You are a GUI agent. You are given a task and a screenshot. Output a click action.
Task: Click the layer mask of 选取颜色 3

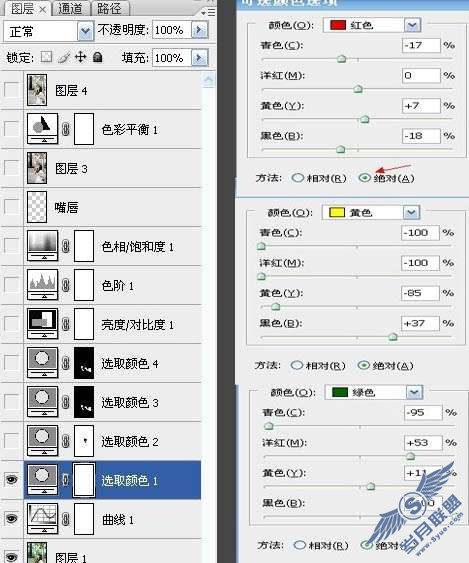coord(84,402)
